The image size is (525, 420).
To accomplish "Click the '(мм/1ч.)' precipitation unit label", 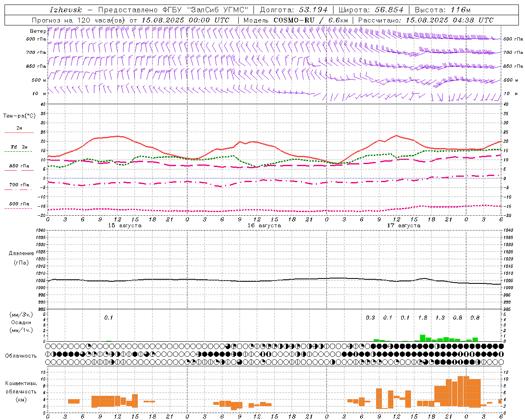I will tap(21, 330).
